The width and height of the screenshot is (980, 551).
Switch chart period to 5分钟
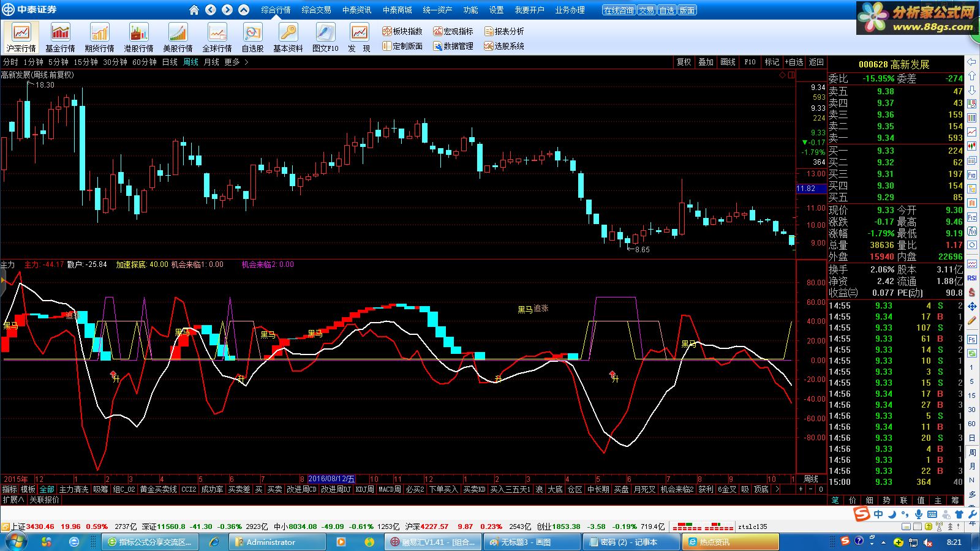point(58,62)
